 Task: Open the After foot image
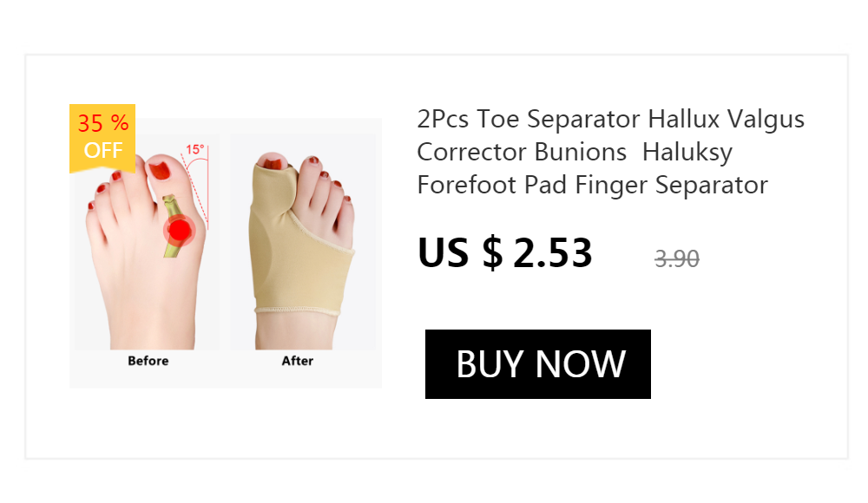coord(303,242)
